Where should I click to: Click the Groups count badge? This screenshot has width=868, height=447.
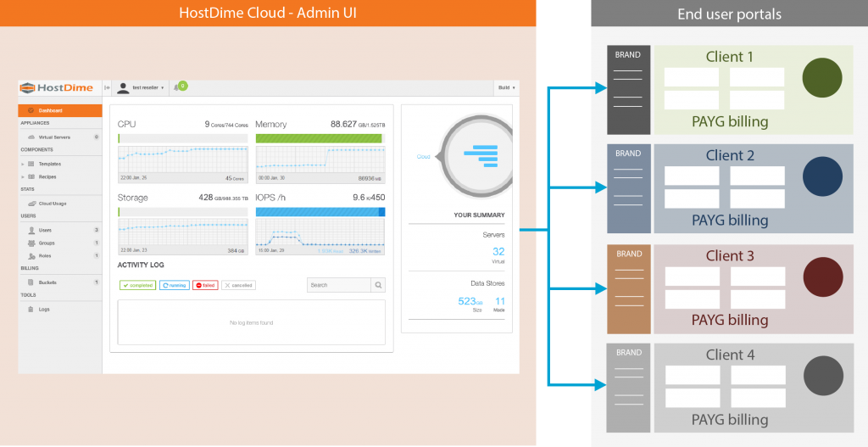(97, 243)
